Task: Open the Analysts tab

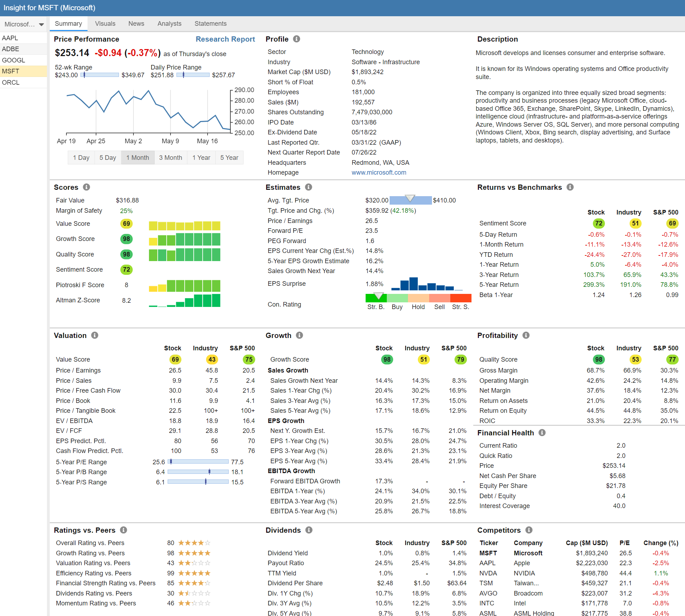Action: (169, 24)
